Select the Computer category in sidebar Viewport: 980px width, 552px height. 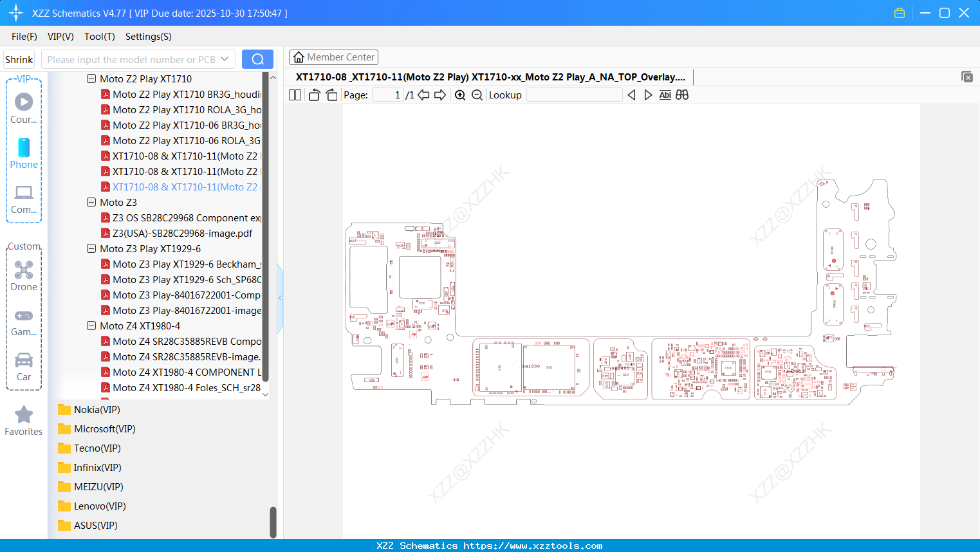tap(24, 199)
